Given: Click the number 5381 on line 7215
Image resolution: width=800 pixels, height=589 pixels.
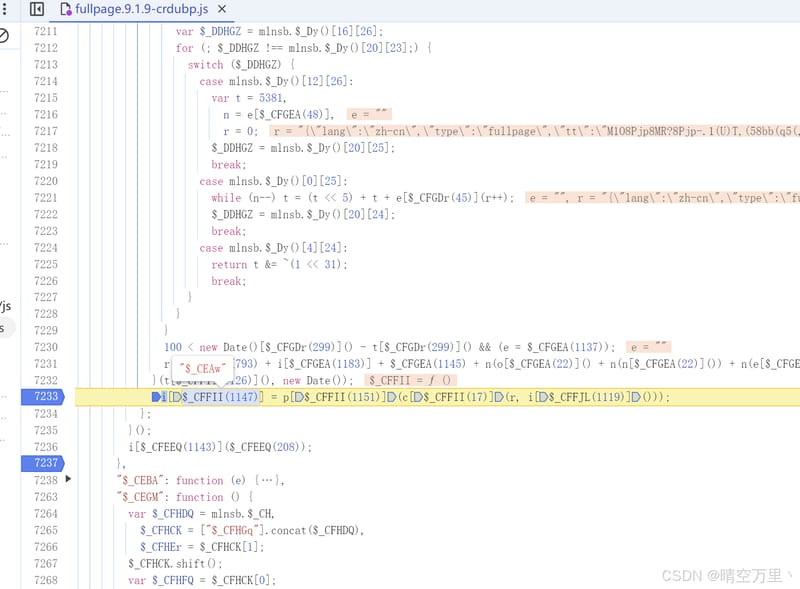Looking at the screenshot, I should [x=270, y=98].
